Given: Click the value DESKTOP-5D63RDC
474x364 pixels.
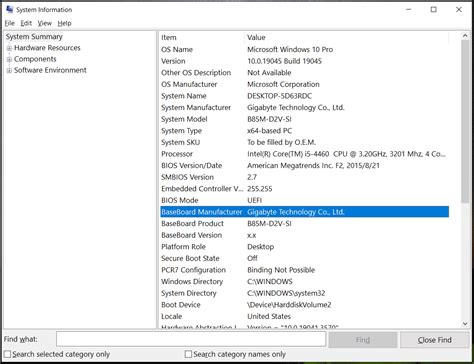Looking at the screenshot, I should [x=279, y=96].
